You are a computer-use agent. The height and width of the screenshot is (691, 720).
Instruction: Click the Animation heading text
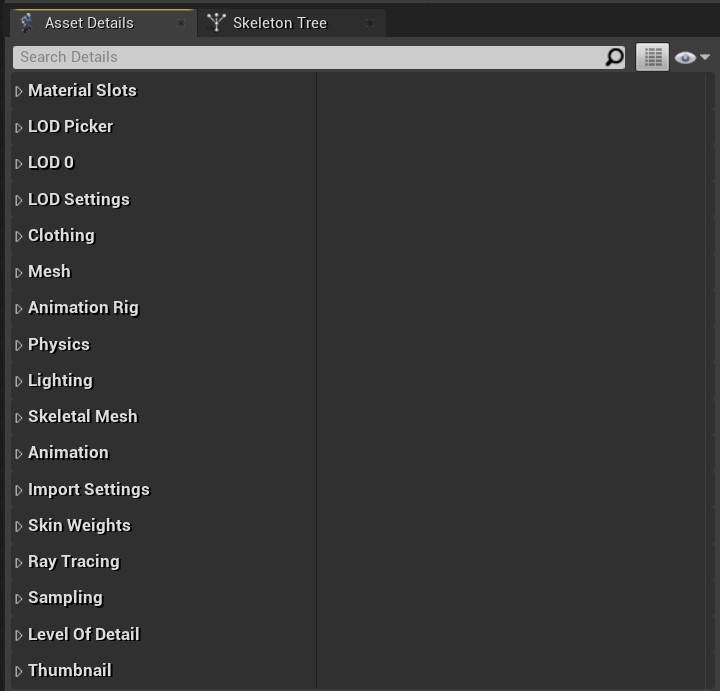pyautogui.click(x=68, y=453)
